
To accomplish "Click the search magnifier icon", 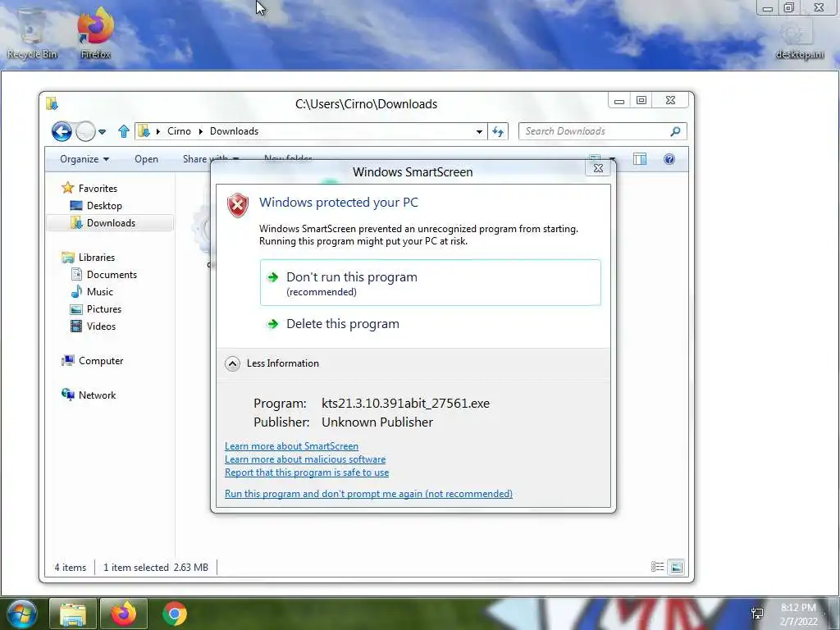I will pos(676,131).
